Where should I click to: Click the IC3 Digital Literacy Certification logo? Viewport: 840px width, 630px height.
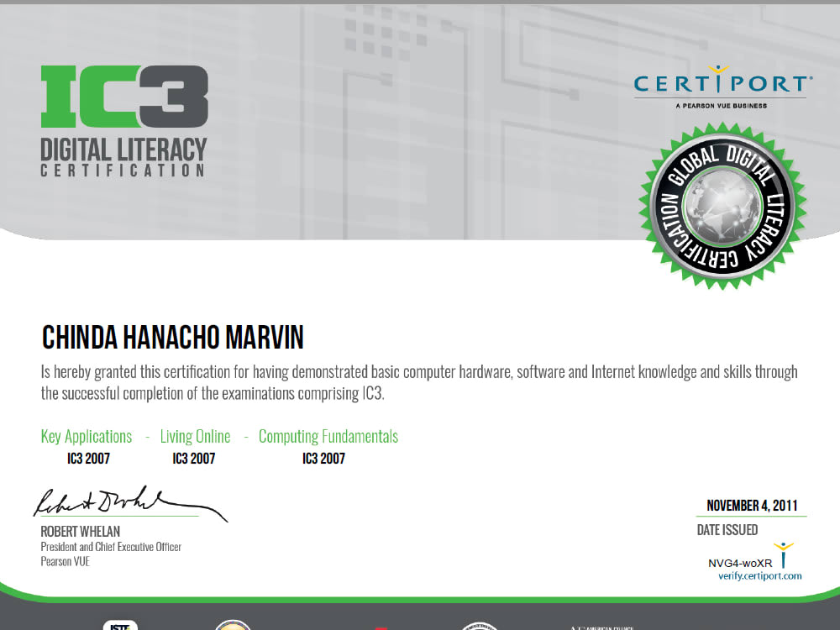tap(123, 121)
